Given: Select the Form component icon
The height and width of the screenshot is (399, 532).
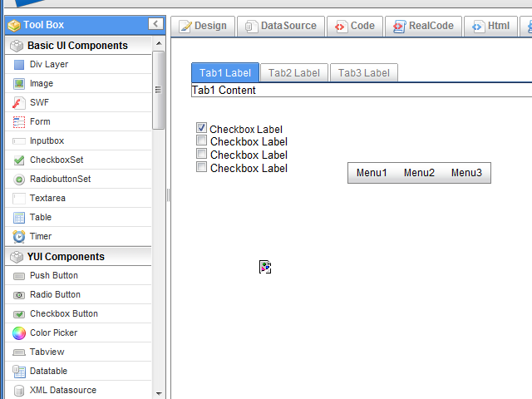Looking at the screenshot, I should pyautogui.click(x=19, y=121).
